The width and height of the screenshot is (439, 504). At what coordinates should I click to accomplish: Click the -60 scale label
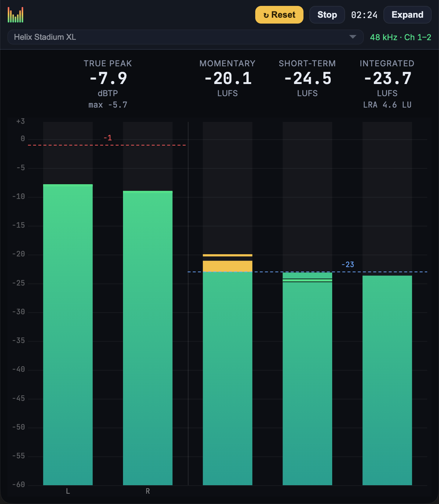tap(19, 484)
